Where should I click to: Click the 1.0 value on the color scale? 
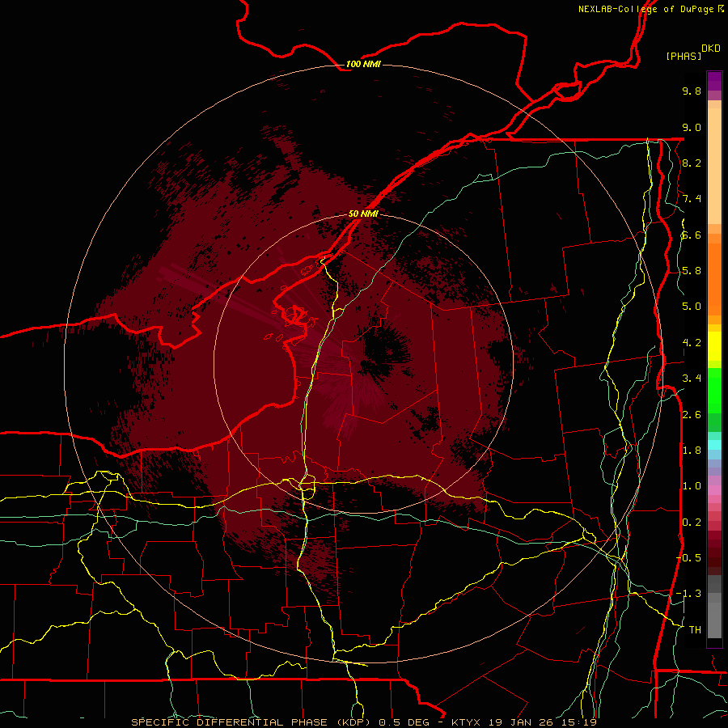[x=692, y=486]
